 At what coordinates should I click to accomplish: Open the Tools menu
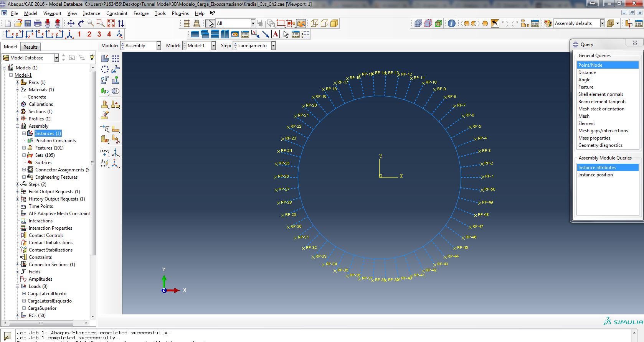[160, 13]
